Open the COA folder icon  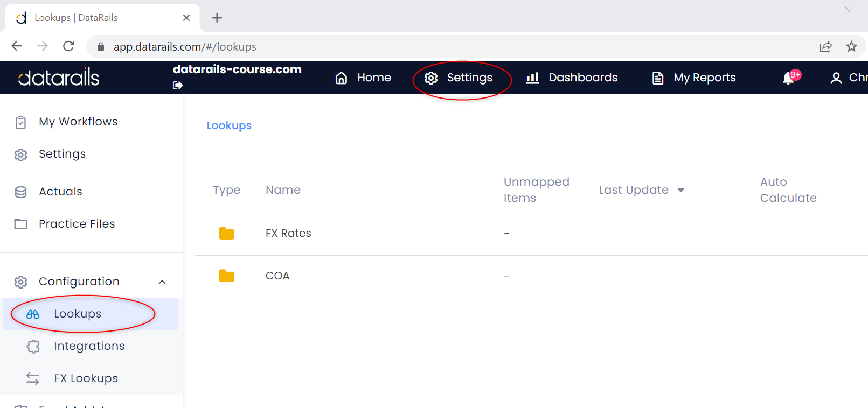226,276
